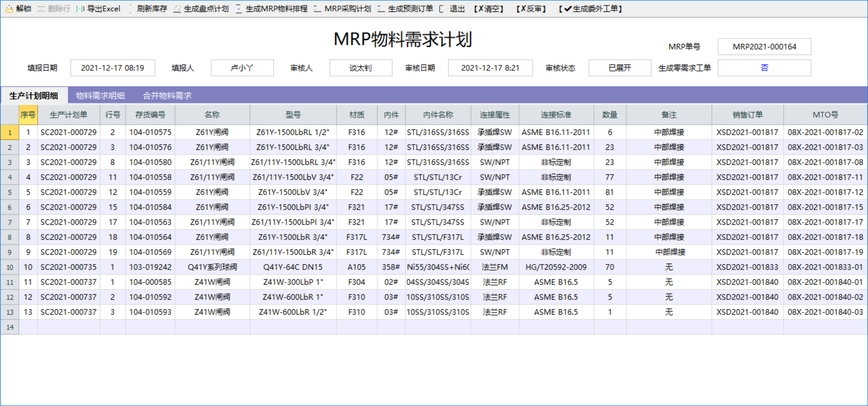The width and height of the screenshot is (868, 406).
Task: Open the 合并物料需求 tab
Action: click(167, 95)
